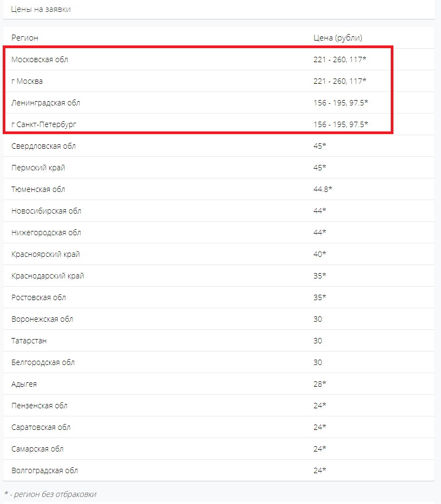Viewport: 441px width, 504px height.
Task: Click the "Ростовская обл" row
Action: coord(38,297)
